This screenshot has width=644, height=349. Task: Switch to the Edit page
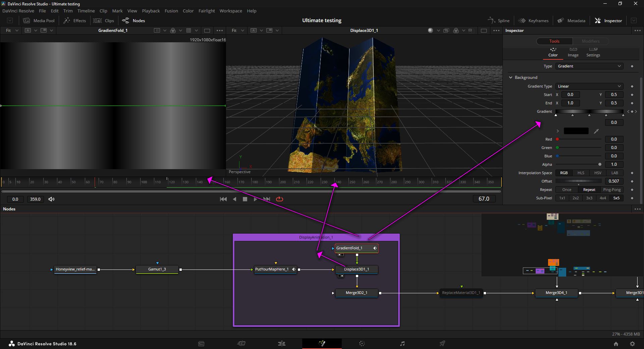(282, 344)
